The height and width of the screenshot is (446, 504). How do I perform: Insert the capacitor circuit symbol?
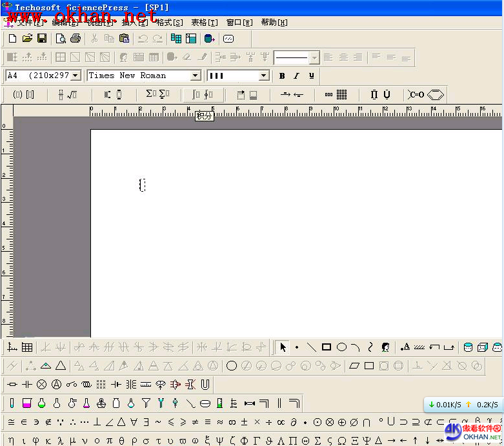coord(27,384)
